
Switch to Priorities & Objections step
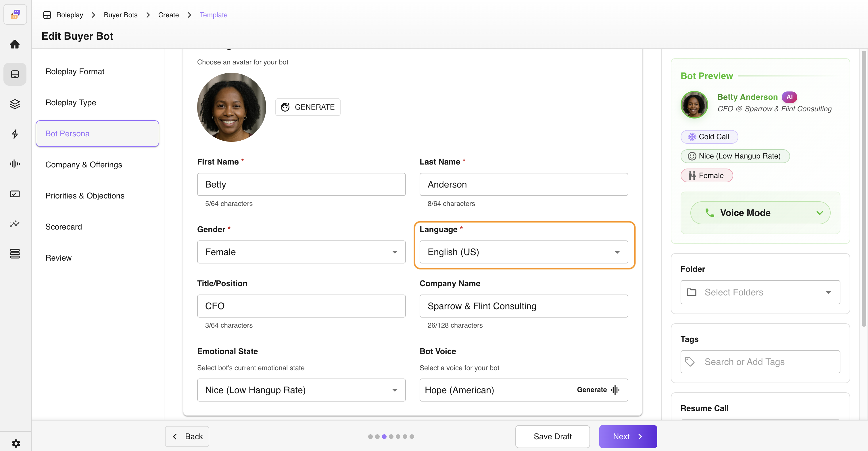(x=85, y=196)
